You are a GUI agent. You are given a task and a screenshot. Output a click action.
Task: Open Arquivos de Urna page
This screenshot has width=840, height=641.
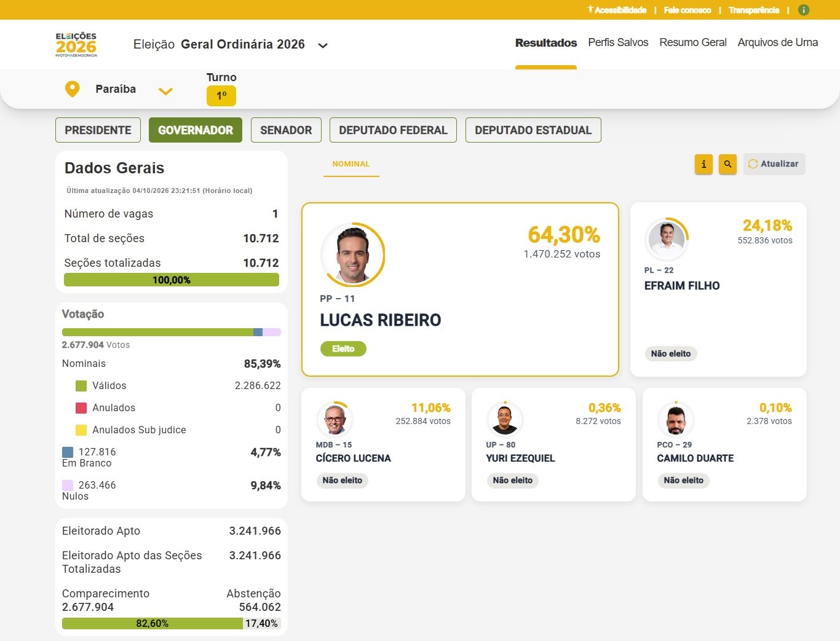point(778,42)
